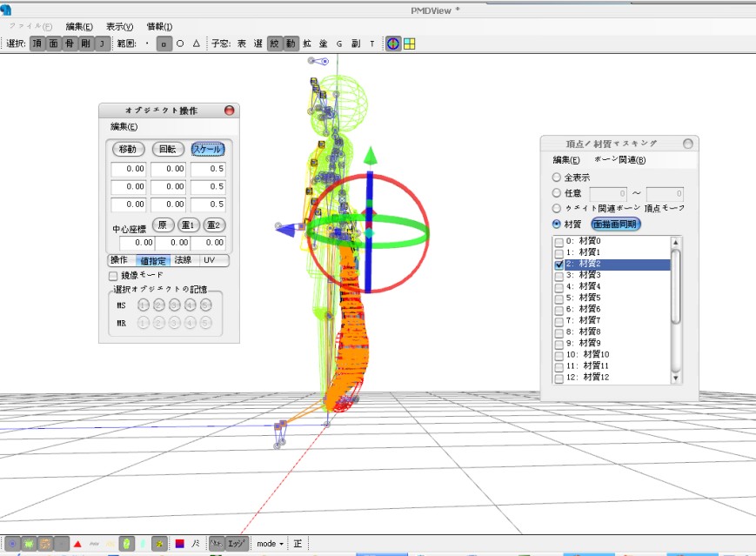Open the 表示(V) menu
756x556 pixels.
(x=119, y=26)
